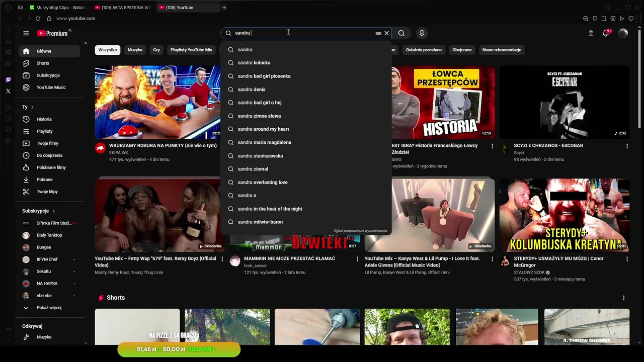
Task: Click the heart bookmark icon in address bar
Action: tap(631, 19)
